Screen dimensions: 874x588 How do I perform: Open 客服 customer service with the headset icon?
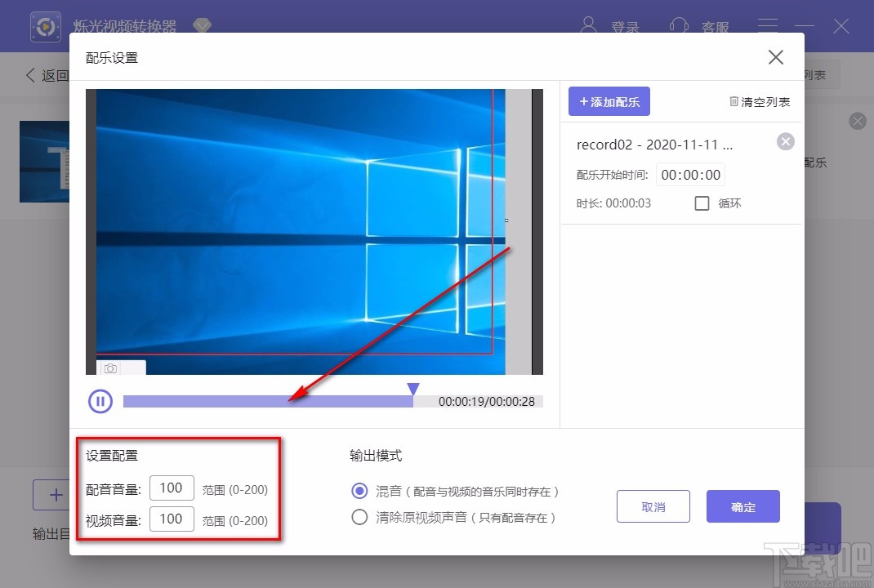pyautogui.click(x=680, y=25)
